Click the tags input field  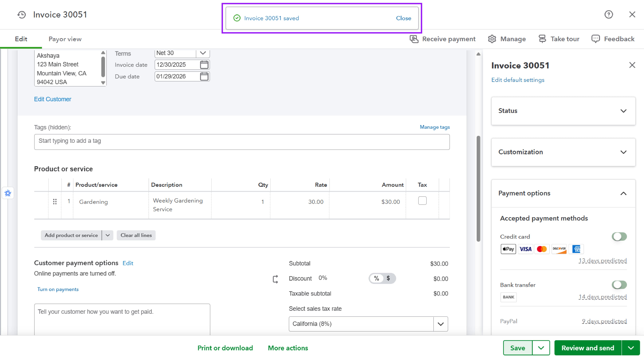point(242,142)
